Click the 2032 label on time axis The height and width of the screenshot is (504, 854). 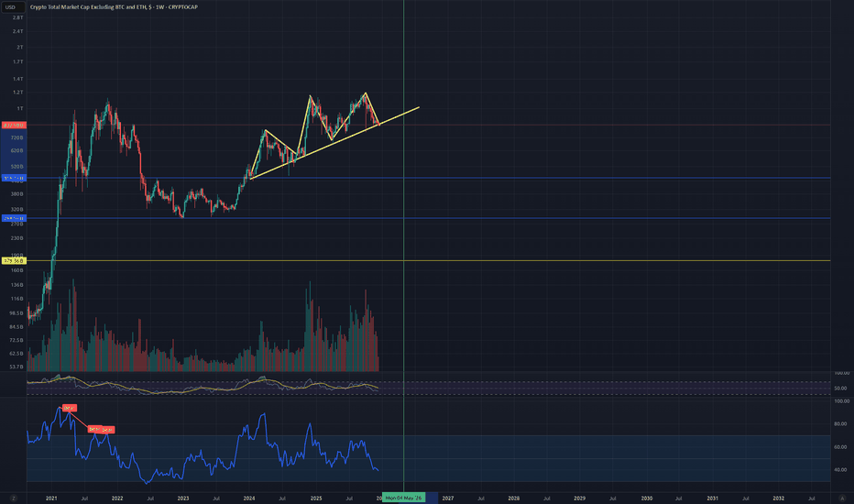pos(779,499)
